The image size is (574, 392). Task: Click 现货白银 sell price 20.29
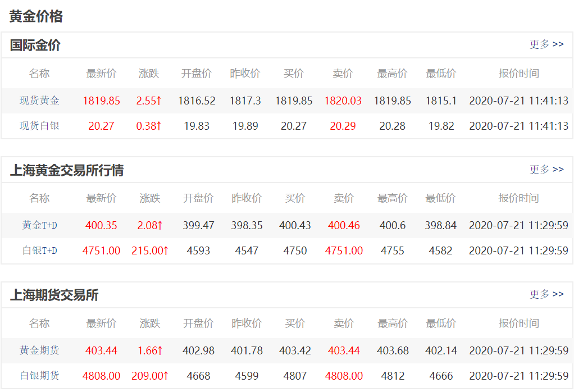point(343,126)
